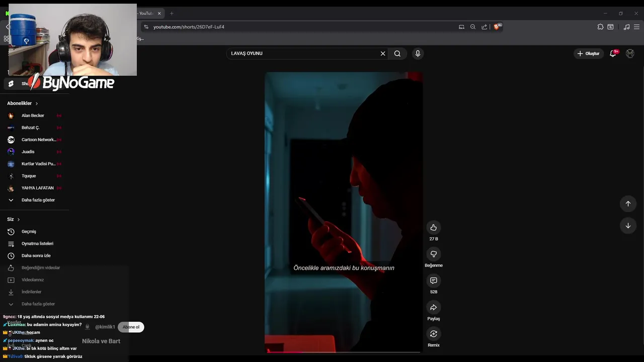644x362 pixels.
Task: Click the Oluştur create button
Action: [589, 53]
